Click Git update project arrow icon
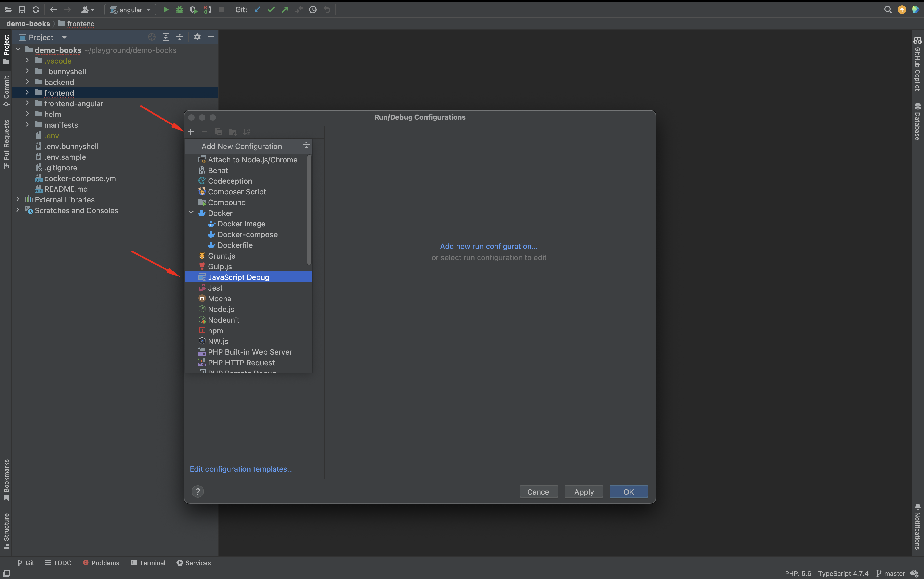The width and height of the screenshot is (924, 579). point(257,10)
